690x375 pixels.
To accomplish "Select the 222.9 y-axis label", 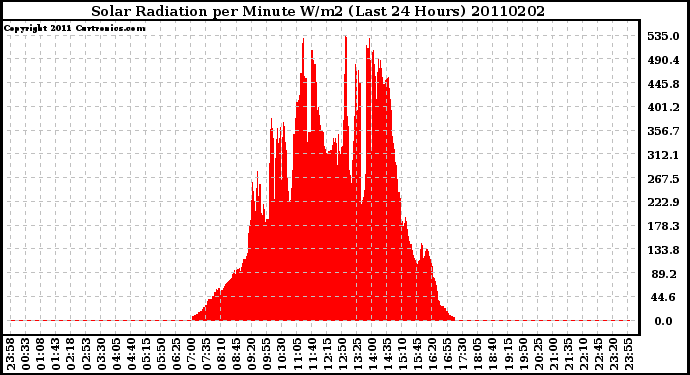I will [x=663, y=202].
